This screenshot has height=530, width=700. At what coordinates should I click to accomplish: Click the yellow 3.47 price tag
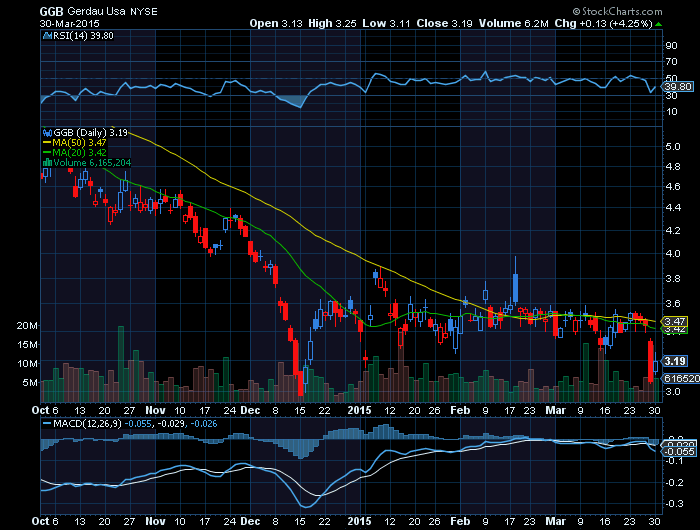(675, 321)
